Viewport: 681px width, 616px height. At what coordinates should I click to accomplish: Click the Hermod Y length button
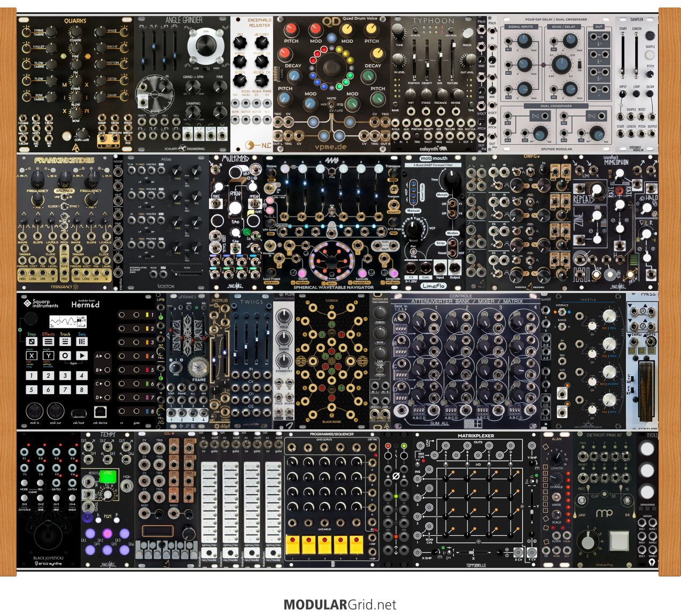[x=48, y=356]
